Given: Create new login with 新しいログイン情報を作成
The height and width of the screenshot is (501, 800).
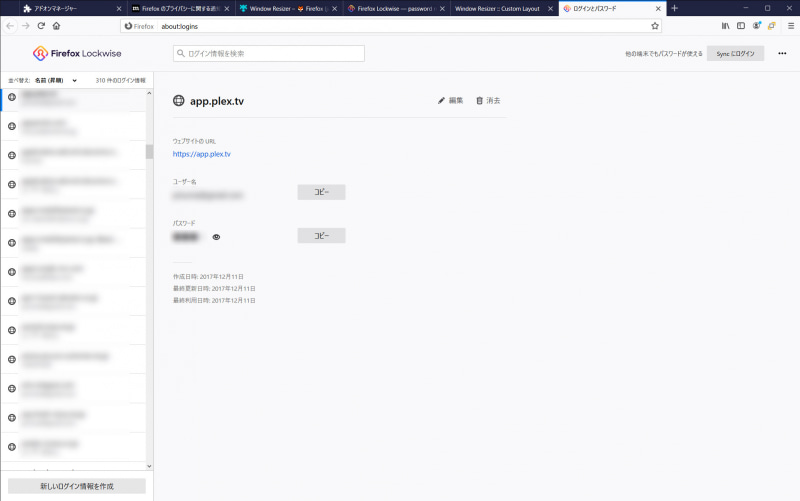Looking at the screenshot, I should [77, 486].
